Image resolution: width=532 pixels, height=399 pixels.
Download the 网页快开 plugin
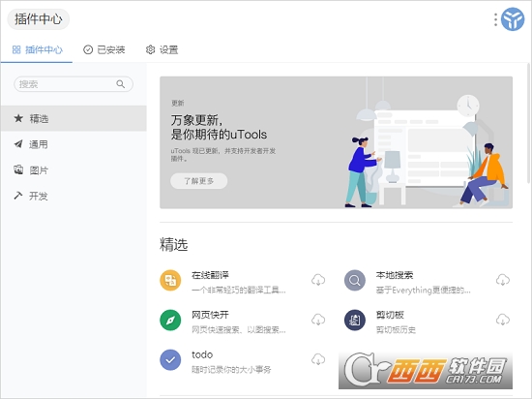click(x=318, y=320)
